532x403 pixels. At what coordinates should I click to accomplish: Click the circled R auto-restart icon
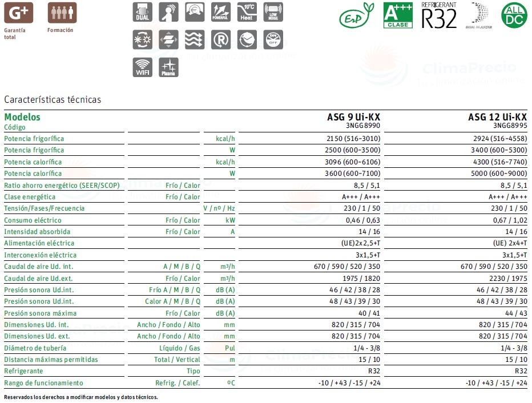click(221, 40)
